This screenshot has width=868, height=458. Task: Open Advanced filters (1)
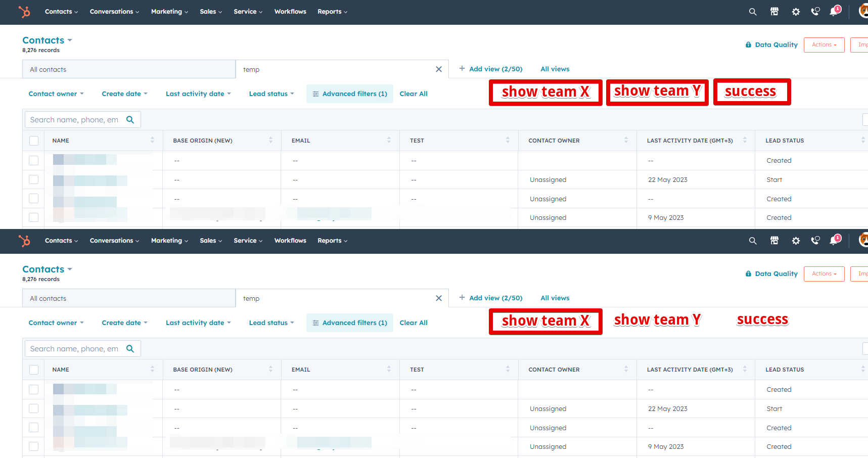[349, 94]
